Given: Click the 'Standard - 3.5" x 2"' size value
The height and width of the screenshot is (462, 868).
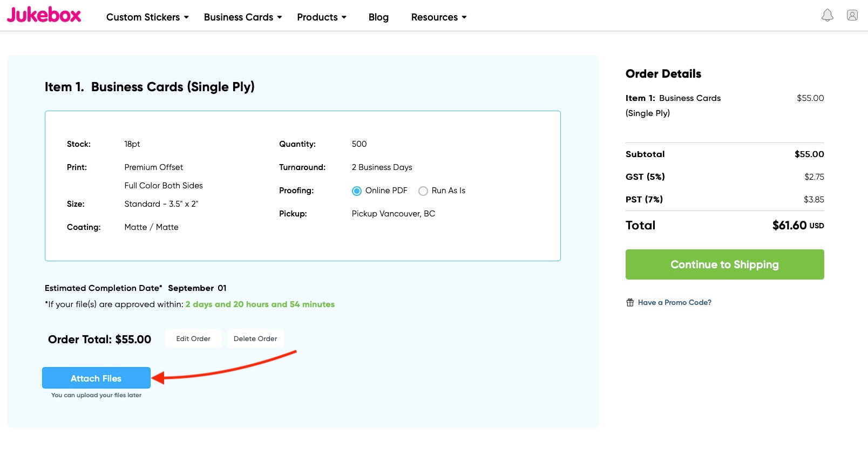Looking at the screenshot, I should point(161,204).
